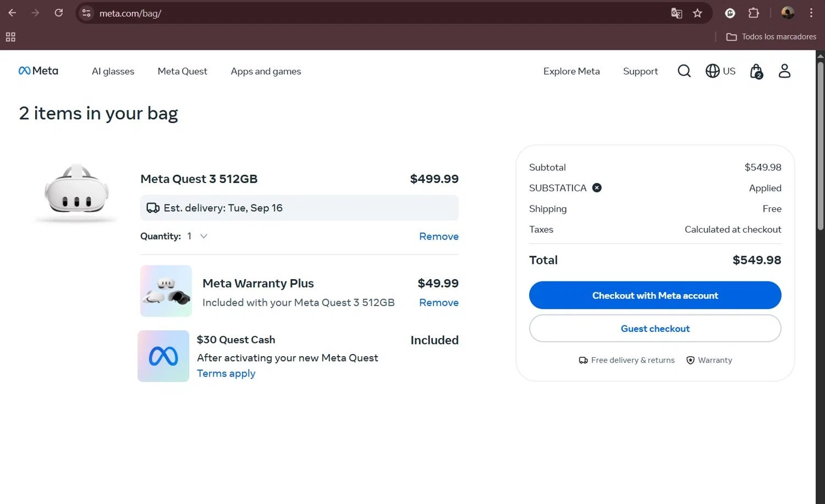Click the 2 items in your bag heading
Image resolution: width=825 pixels, height=504 pixels.
click(x=98, y=113)
